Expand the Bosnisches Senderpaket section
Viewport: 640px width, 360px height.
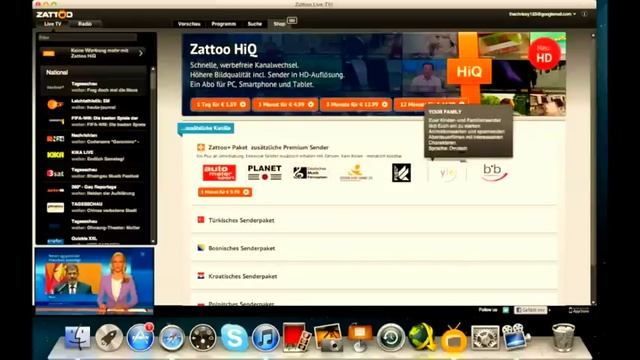click(x=373, y=248)
